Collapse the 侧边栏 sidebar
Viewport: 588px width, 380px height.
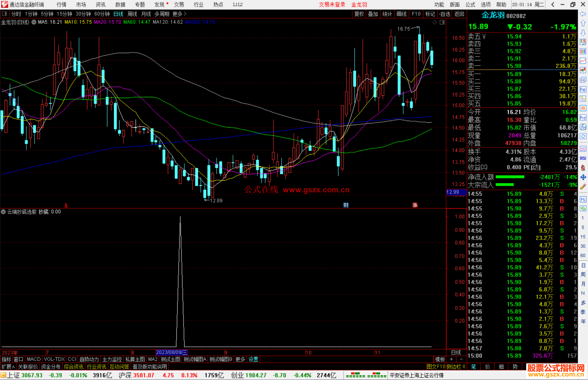pyautogui.click(x=456, y=367)
